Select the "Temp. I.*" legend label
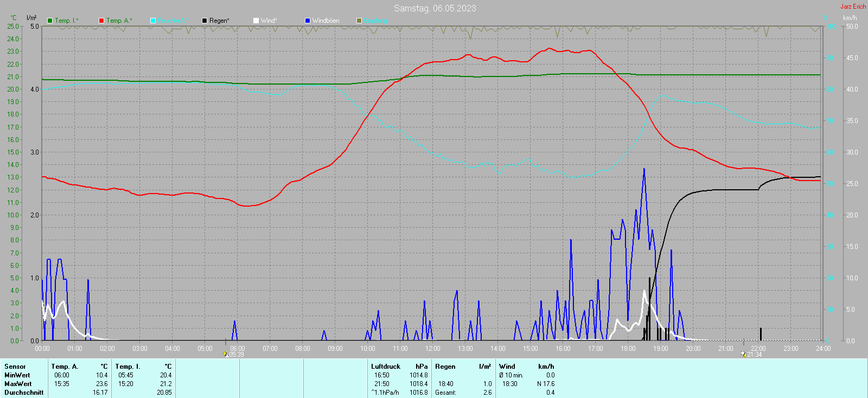The width and height of the screenshot is (868, 398). (67, 21)
